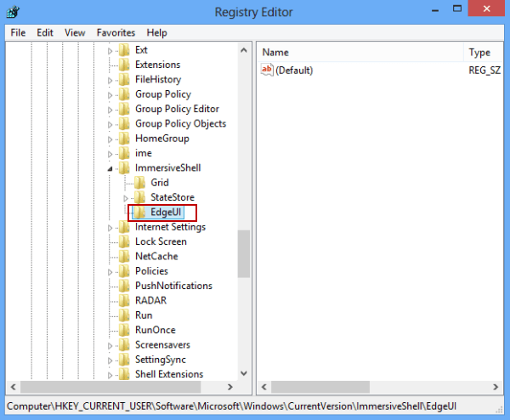510x420 pixels.
Task: Click the Internet Settings folder icon
Action: click(x=124, y=227)
